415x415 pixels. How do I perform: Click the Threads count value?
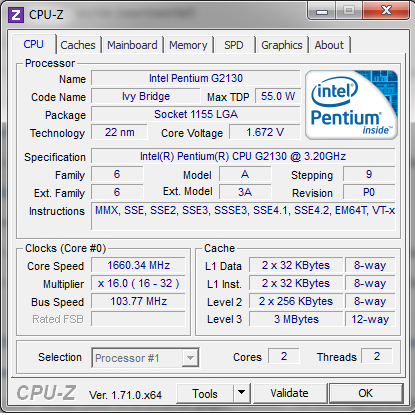click(377, 356)
